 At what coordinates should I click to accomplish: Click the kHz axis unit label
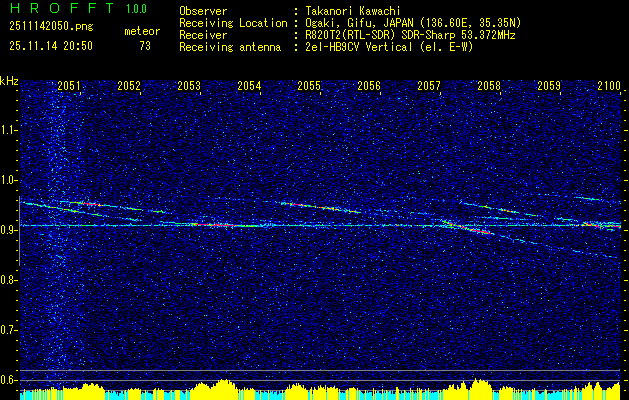click(x=9, y=81)
